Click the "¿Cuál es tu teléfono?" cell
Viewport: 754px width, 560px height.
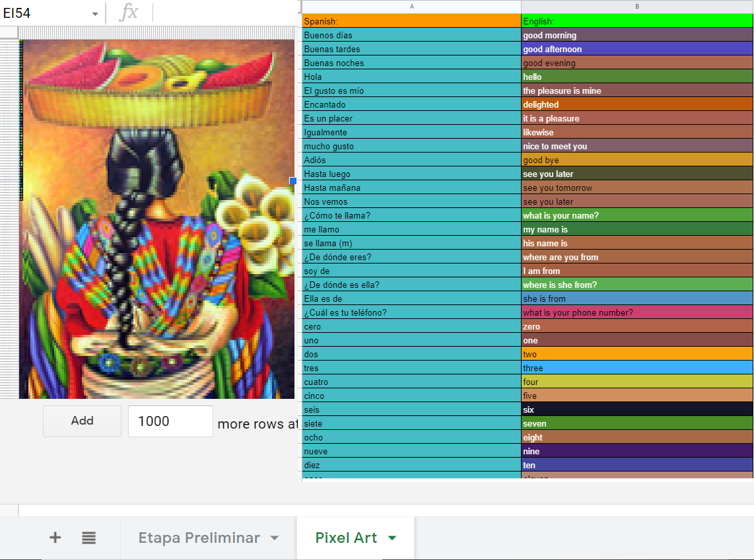tap(411, 312)
